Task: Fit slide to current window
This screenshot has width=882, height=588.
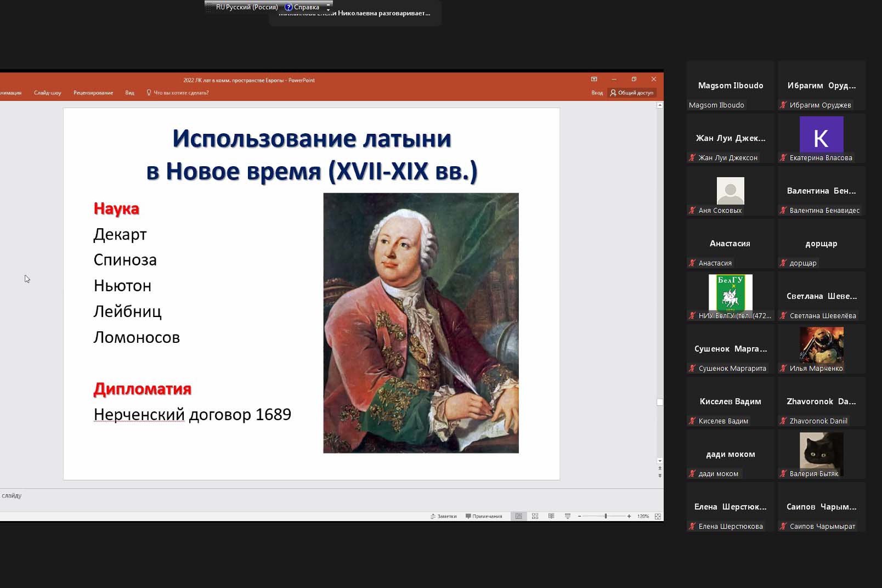Action: click(x=658, y=516)
